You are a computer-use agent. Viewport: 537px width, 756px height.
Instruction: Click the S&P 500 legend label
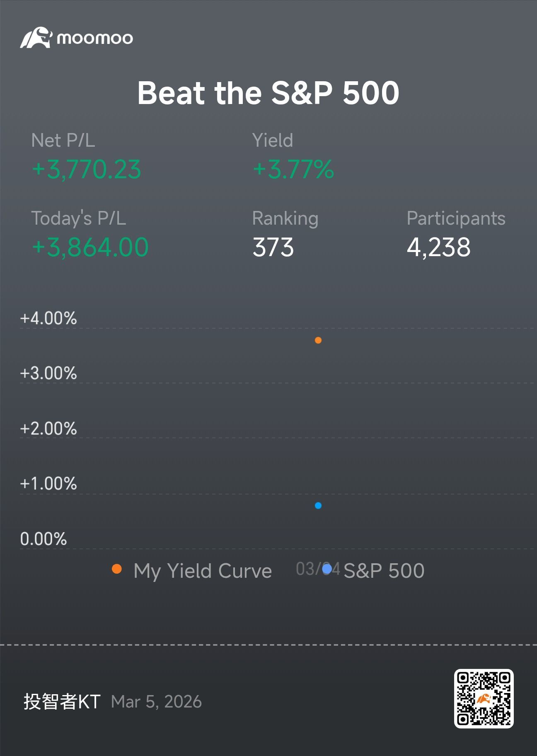coord(384,571)
